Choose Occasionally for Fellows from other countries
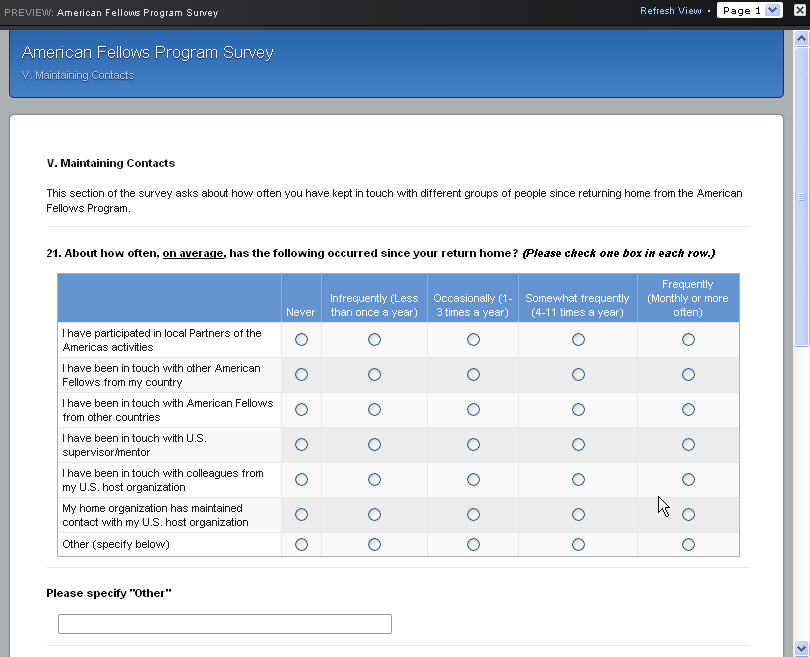The image size is (810, 657). (x=473, y=410)
